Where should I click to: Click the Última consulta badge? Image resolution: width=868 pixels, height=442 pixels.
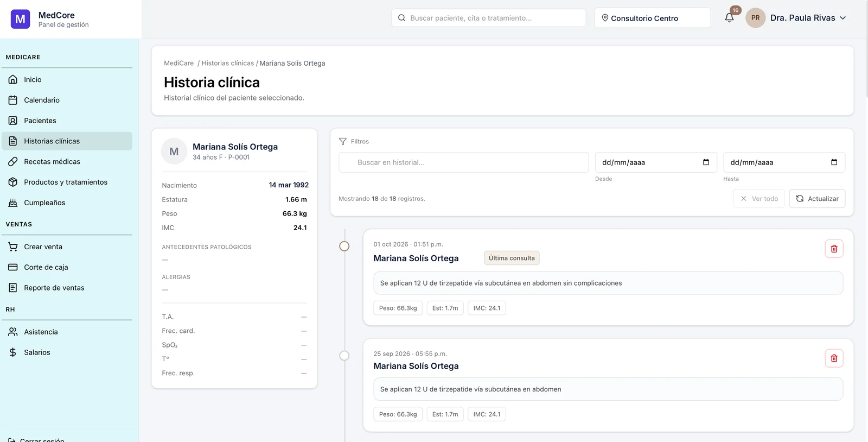coord(512,258)
